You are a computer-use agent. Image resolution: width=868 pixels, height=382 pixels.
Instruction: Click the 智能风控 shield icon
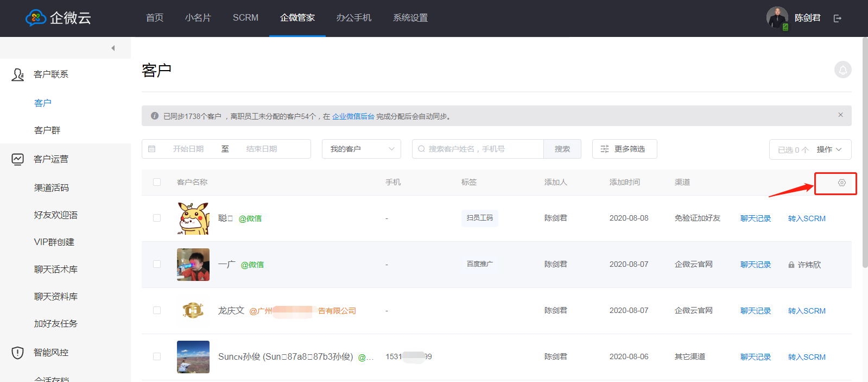[18, 353]
